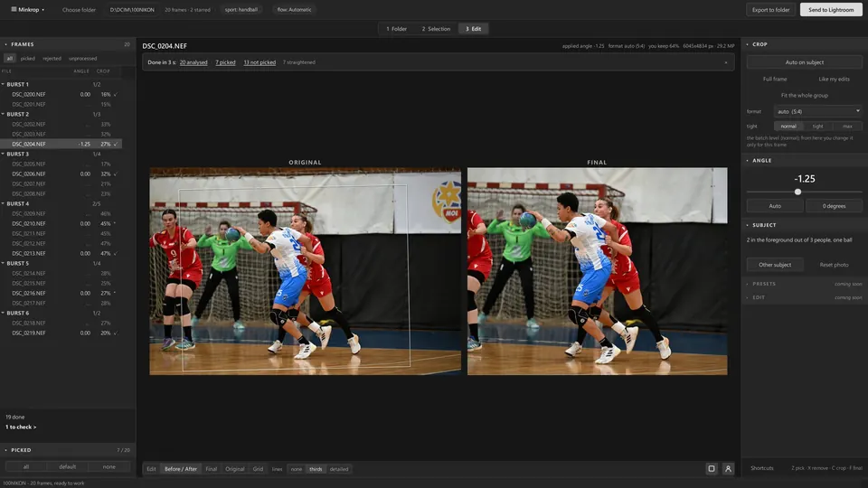Click 'Other subject' button
Screen dimensions: 868x488
(x=775, y=265)
